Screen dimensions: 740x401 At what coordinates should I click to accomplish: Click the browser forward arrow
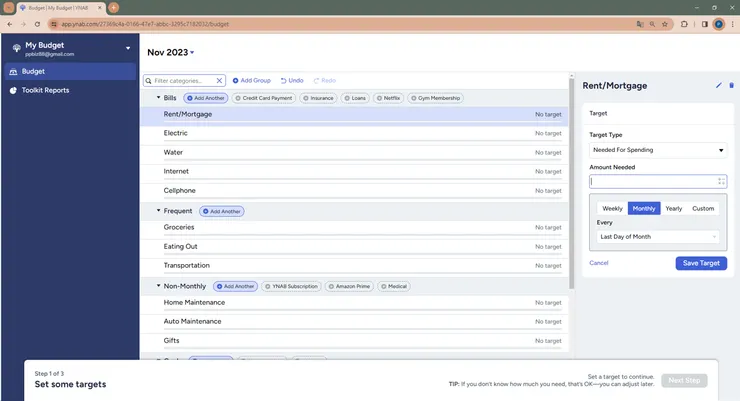tap(23, 24)
